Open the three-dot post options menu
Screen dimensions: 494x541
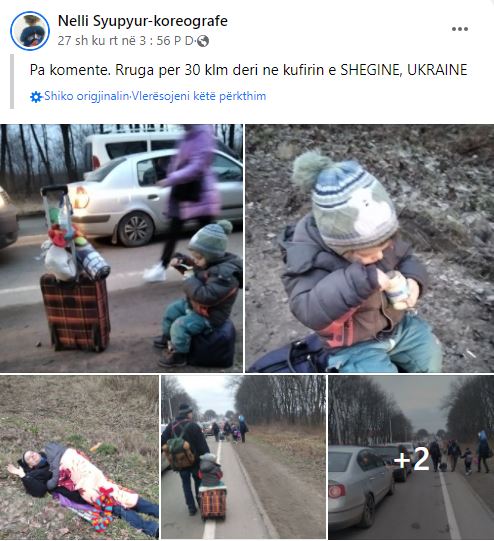tap(460, 29)
